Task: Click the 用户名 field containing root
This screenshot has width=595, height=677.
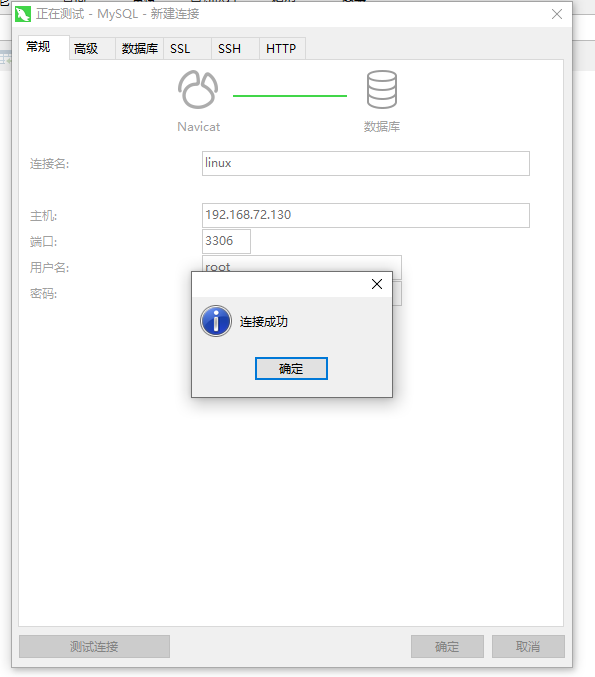Action: pyautogui.click(x=302, y=263)
